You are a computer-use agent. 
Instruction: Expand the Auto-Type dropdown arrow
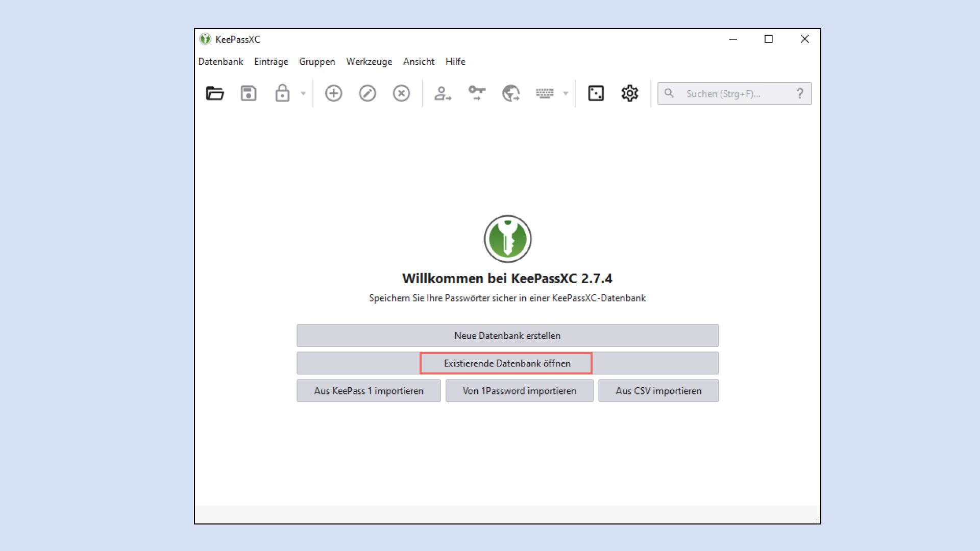point(565,94)
